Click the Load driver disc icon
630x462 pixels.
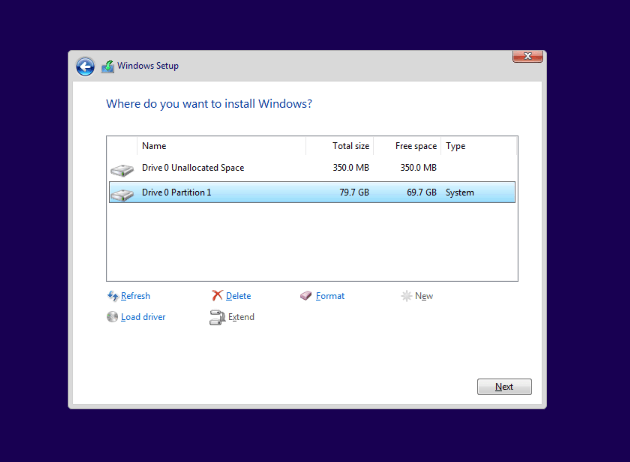(113, 317)
